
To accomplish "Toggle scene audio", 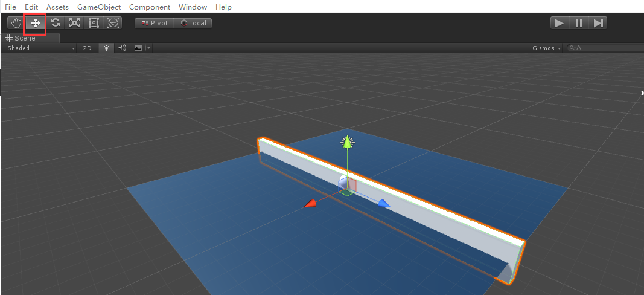I will [122, 48].
